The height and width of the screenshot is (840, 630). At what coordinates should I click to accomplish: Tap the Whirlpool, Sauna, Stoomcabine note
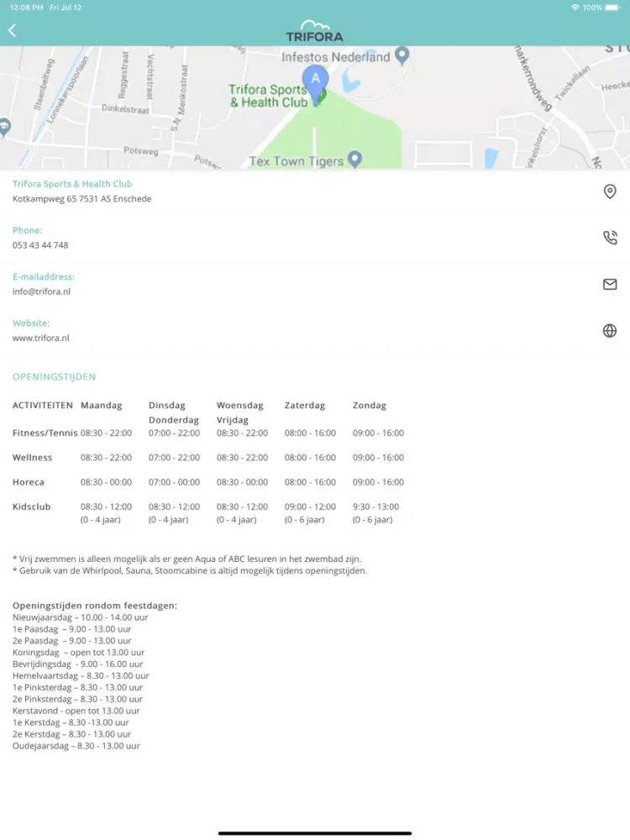coord(190,570)
